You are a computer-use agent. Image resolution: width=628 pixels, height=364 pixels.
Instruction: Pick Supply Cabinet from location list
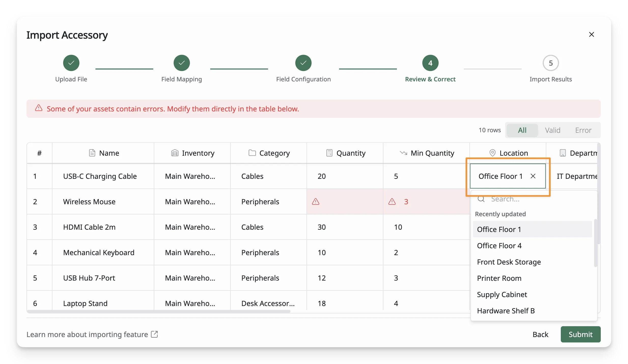pyautogui.click(x=532, y=294)
